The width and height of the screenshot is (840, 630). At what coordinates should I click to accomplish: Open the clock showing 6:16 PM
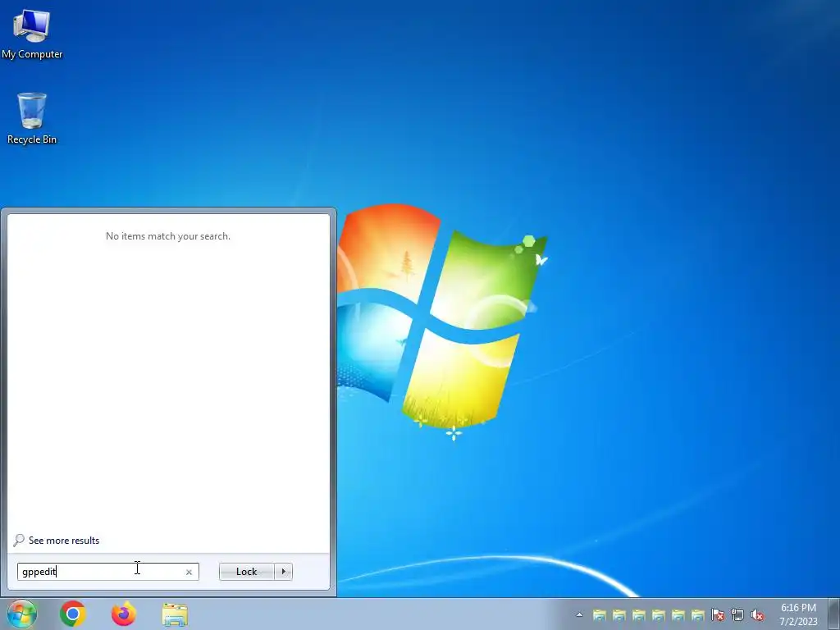tap(798, 614)
